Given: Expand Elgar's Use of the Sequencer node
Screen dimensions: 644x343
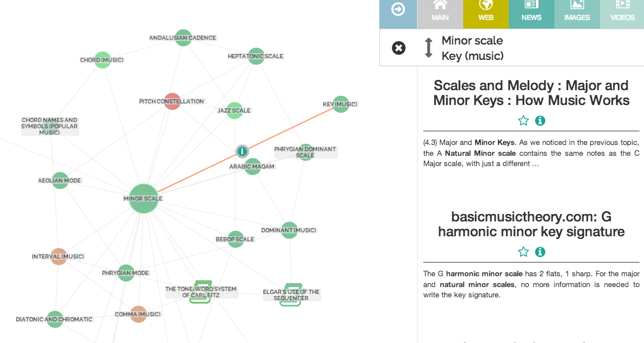Looking at the screenshot, I should pos(291,294).
